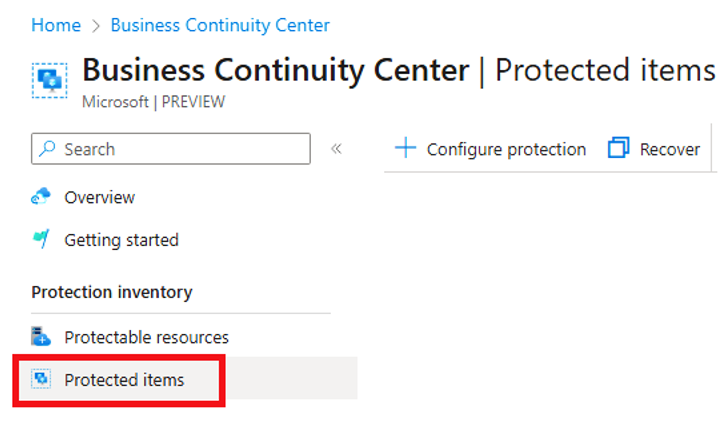
Task: Click the magnifier icon in the search box
Action: (47, 149)
